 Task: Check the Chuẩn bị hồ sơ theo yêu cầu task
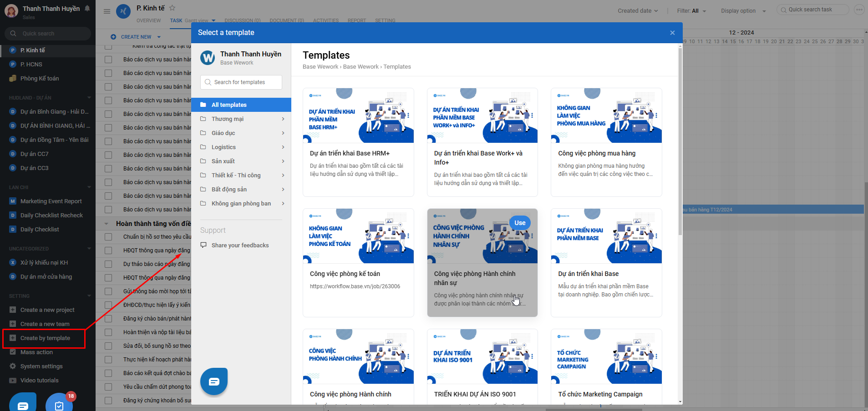point(108,237)
